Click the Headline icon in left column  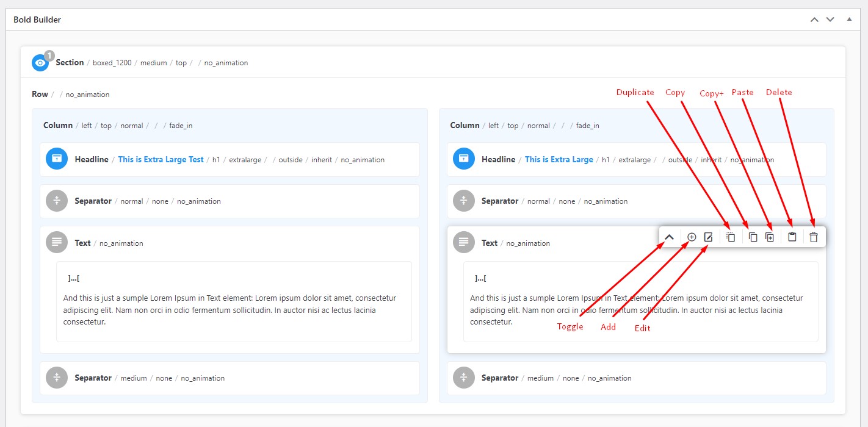(x=57, y=159)
